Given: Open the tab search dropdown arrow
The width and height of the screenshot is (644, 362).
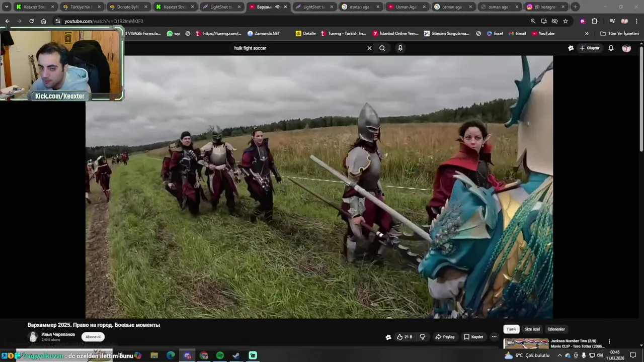Looking at the screenshot, I should coord(7,7).
